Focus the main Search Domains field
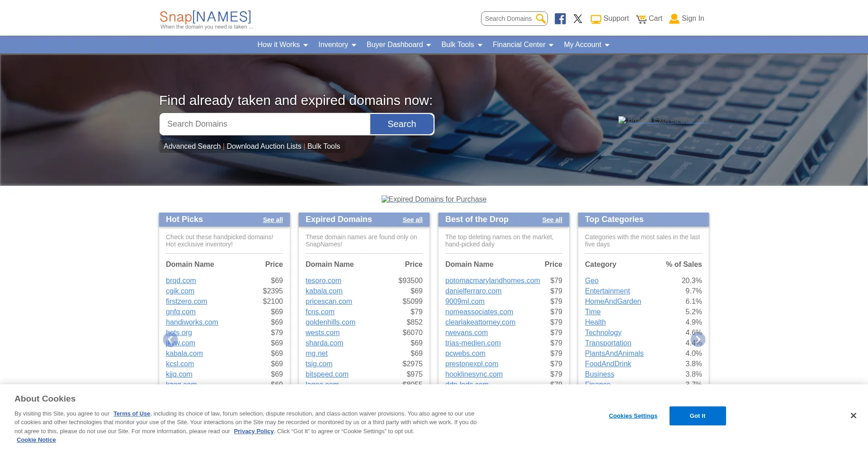 point(265,124)
